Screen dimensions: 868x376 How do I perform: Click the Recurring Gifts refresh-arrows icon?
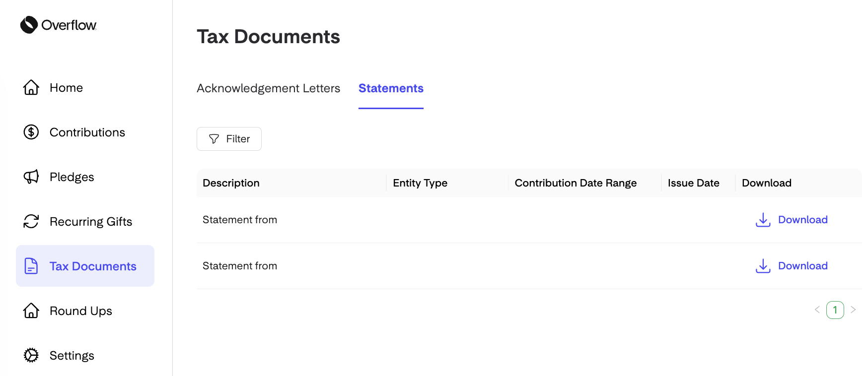31,221
